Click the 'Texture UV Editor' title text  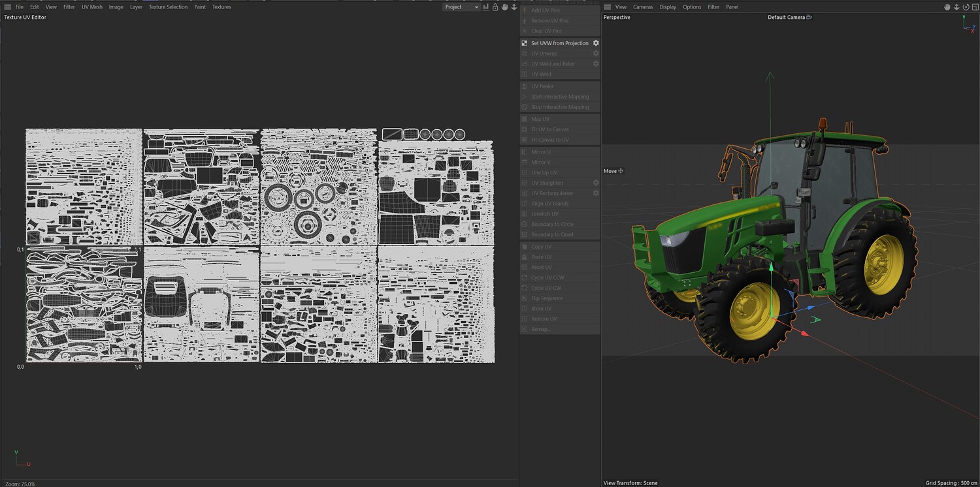[25, 18]
